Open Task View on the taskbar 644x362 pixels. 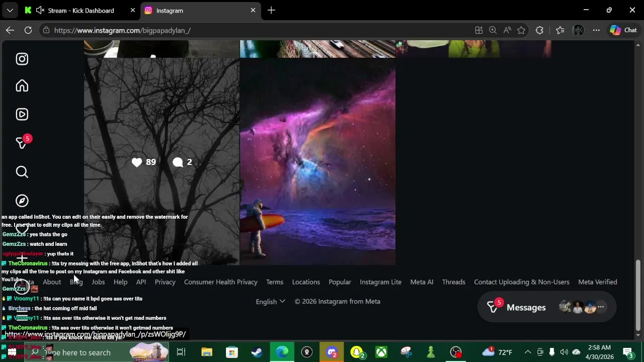tap(181, 352)
